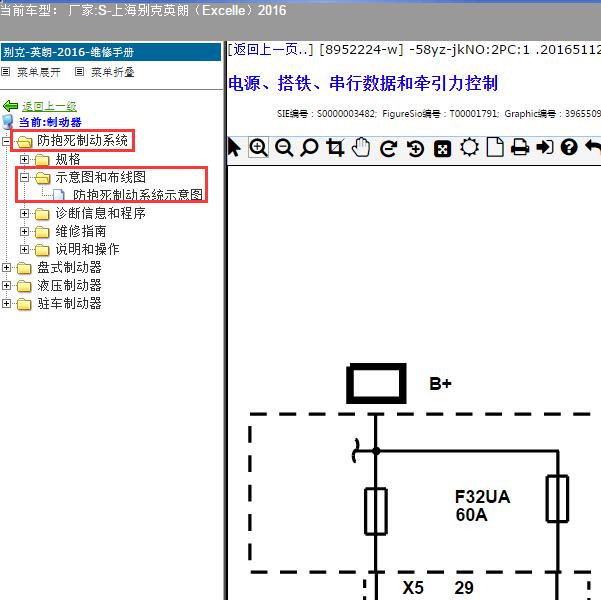The height and width of the screenshot is (600, 601).
Task: Click the 别克-英朗-2016-维修手册 header
Action: pyautogui.click(x=111, y=52)
